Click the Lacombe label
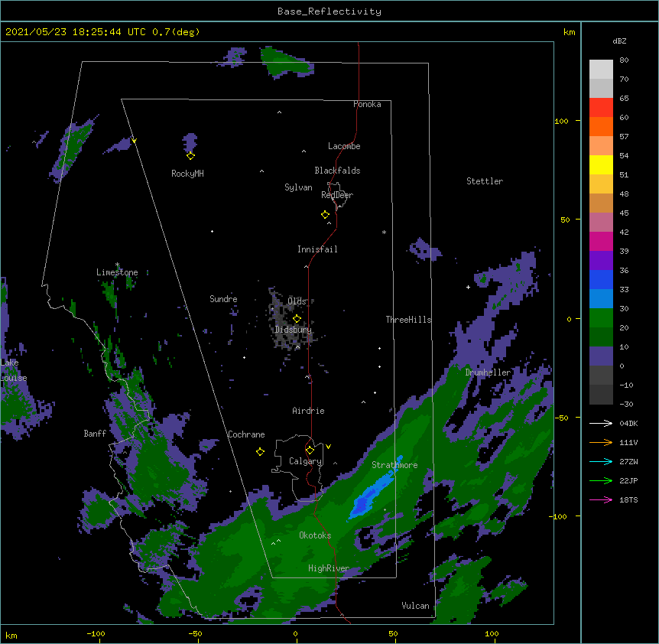Viewport: 659px width, 644px height. (x=344, y=146)
